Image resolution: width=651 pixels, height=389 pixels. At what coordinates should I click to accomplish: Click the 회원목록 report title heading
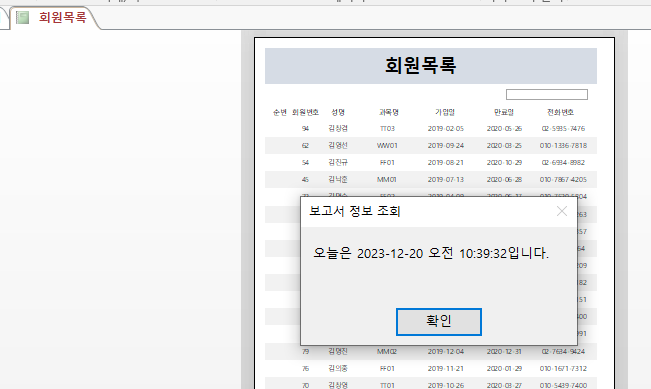point(421,66)
